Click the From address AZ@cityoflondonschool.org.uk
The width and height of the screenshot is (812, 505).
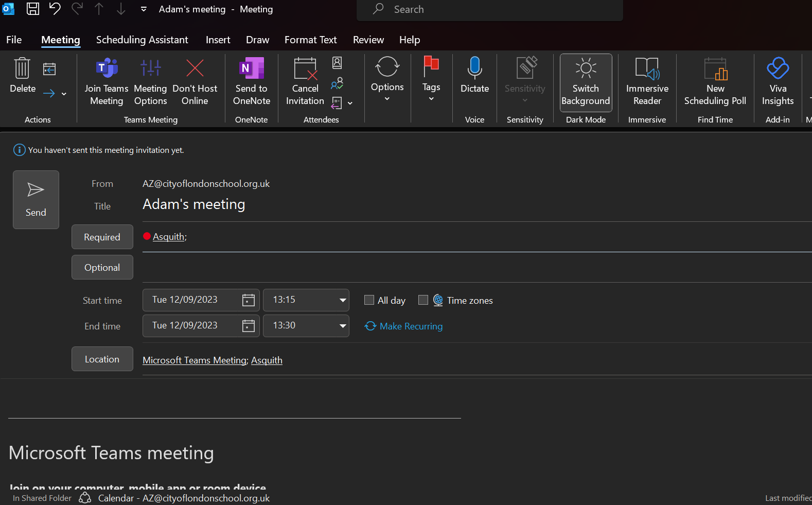(x=206, y=184)
